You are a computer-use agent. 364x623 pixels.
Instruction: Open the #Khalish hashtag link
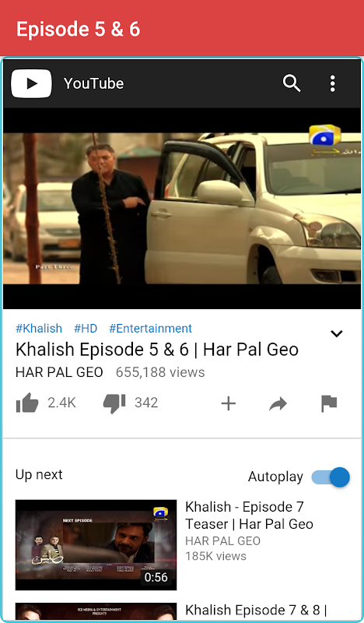(39, 329)
